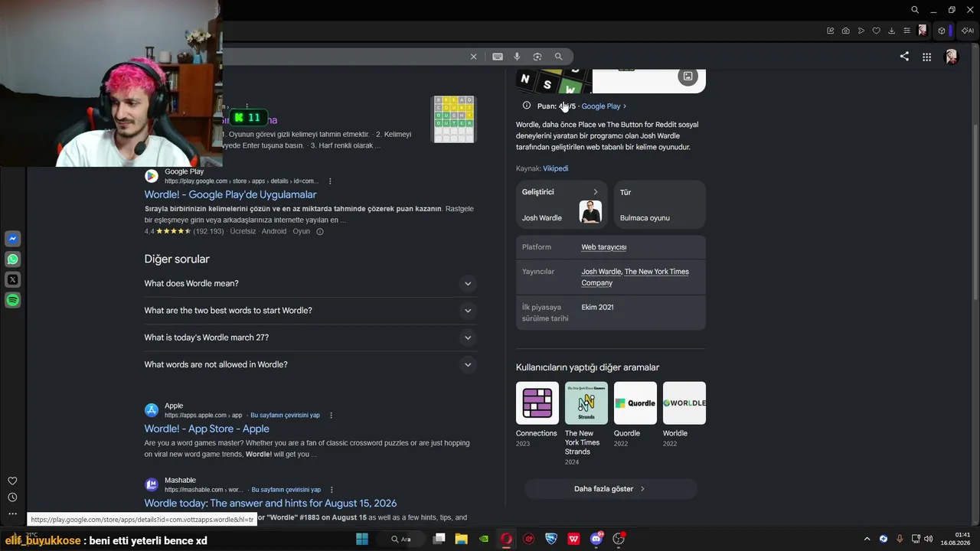Open the Connections related search card
This screenshot has width=980, height=551.
click(x=537, y=415)
